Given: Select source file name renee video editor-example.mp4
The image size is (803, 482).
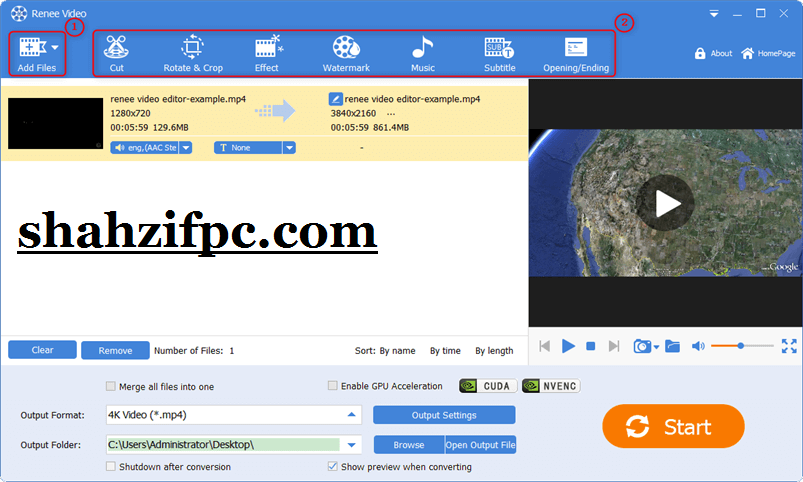Looking at the screenshot, I should 178,99.
